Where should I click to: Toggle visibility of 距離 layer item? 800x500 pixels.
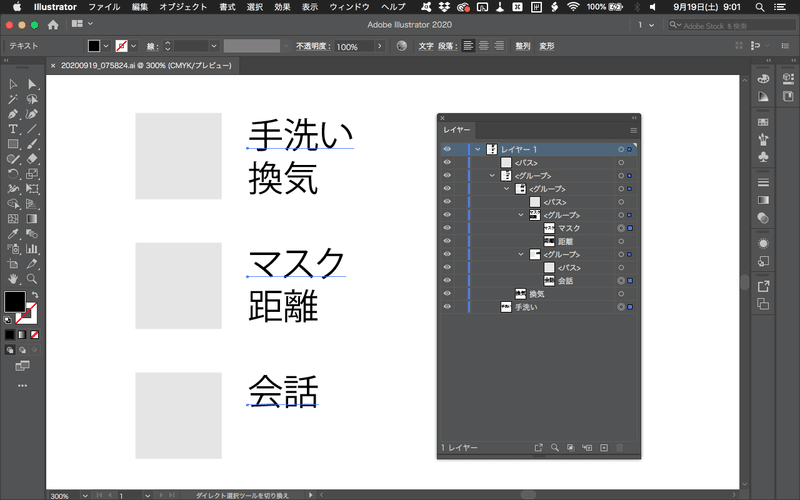coord(447,241)
